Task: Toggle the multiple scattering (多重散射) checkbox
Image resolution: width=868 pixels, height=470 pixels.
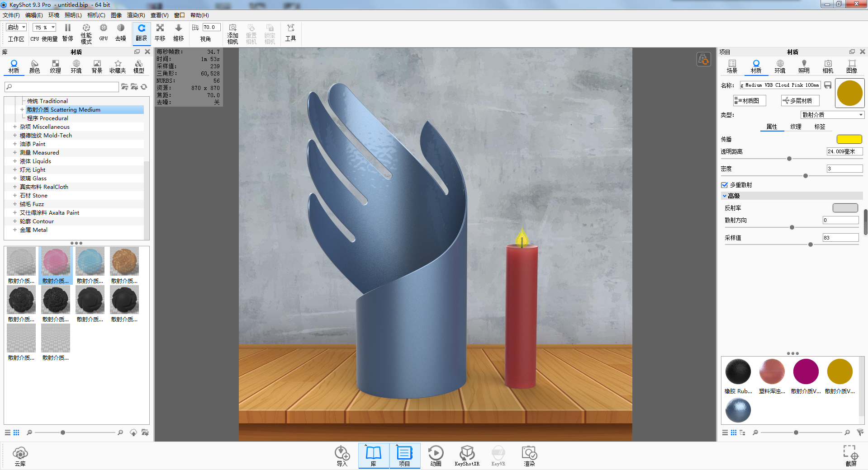Action: 724,185
